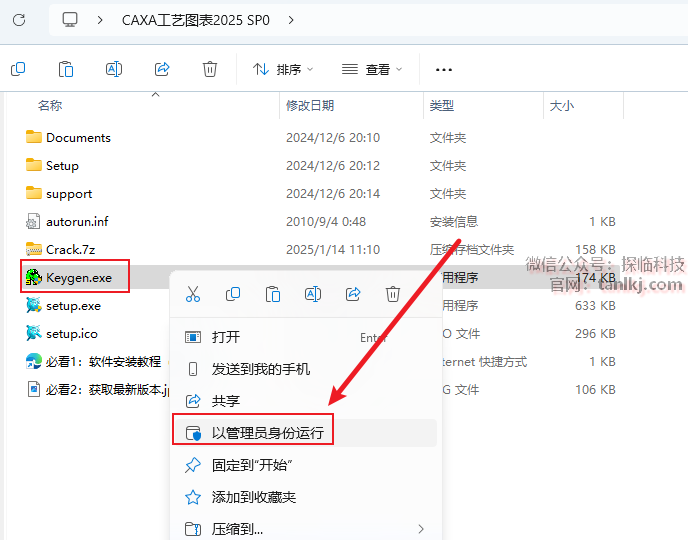Click the refresh button in address bar
688x540 pixels.
(19, 20)
